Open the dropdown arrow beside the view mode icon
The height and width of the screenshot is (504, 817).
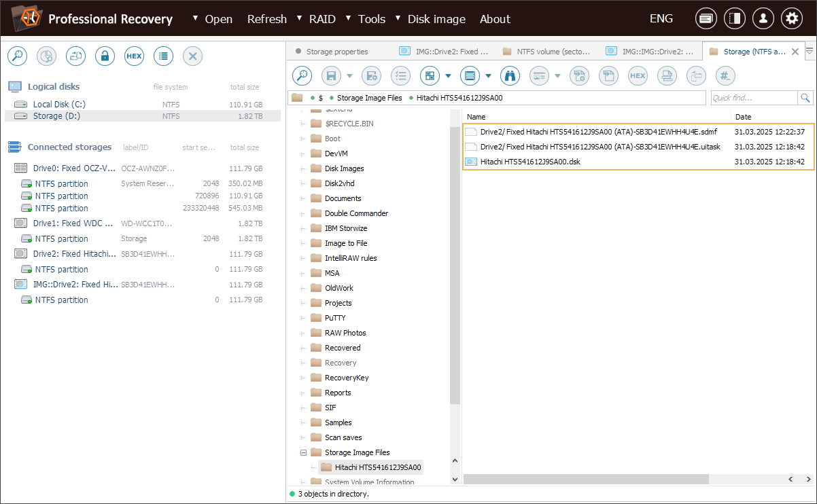(448, 76)
